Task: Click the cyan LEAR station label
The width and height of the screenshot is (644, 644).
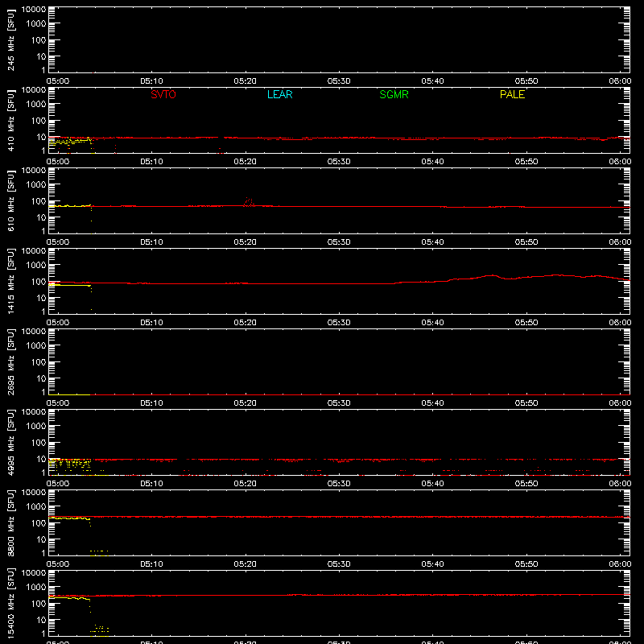Action: point(279,94)
